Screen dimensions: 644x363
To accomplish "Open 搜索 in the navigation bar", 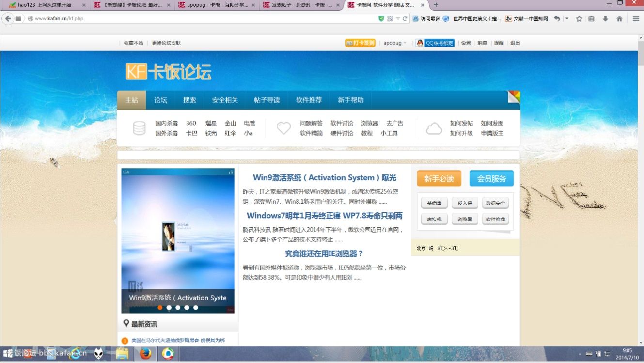I will [189, 100].
